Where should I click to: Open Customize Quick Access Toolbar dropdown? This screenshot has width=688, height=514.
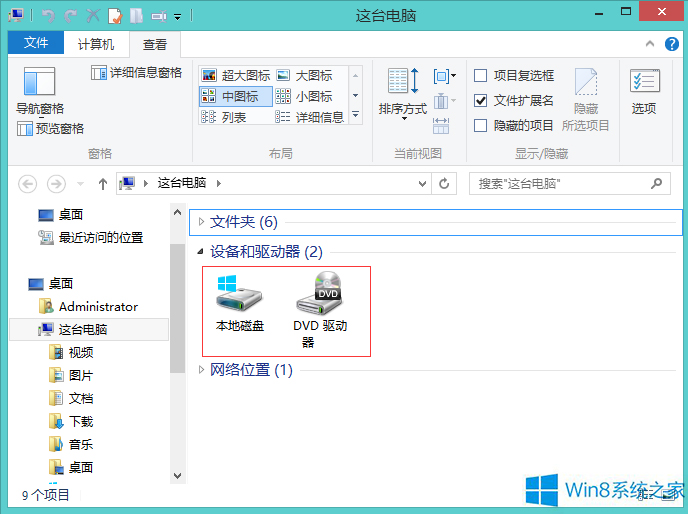[x=178, y=17]
